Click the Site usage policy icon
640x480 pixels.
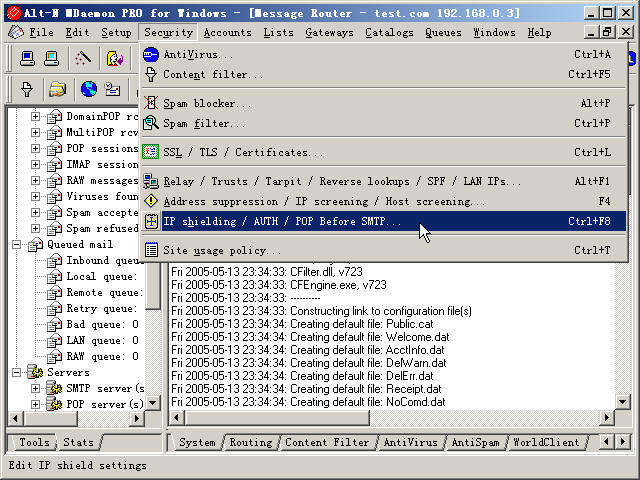tap(151, 250)
